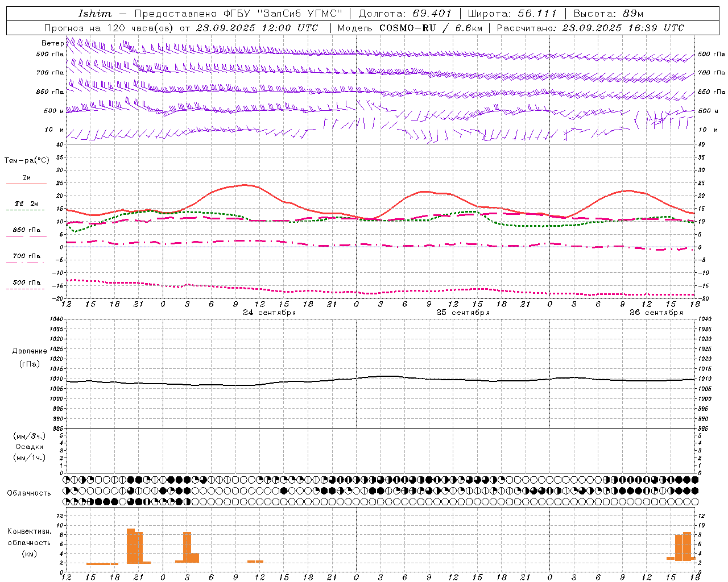Click the tallest orange bar at 26 September's end

tap(687, 546)
